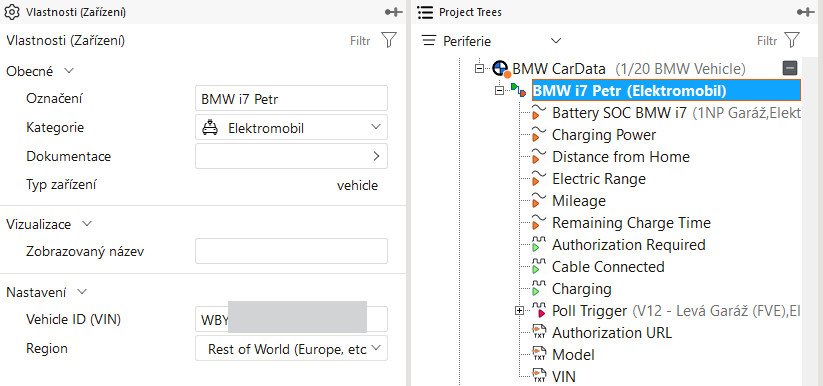Expand the Poll Trigger tree node

pos(520,311)
